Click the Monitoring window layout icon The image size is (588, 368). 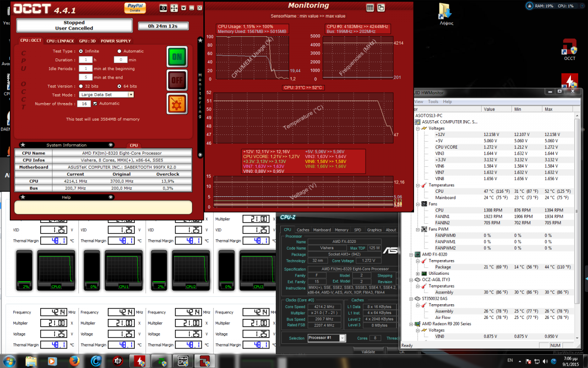click(381, 7)
